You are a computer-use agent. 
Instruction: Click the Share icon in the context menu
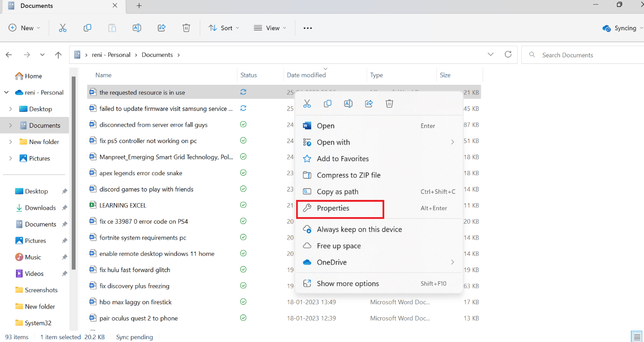(369, 103)
